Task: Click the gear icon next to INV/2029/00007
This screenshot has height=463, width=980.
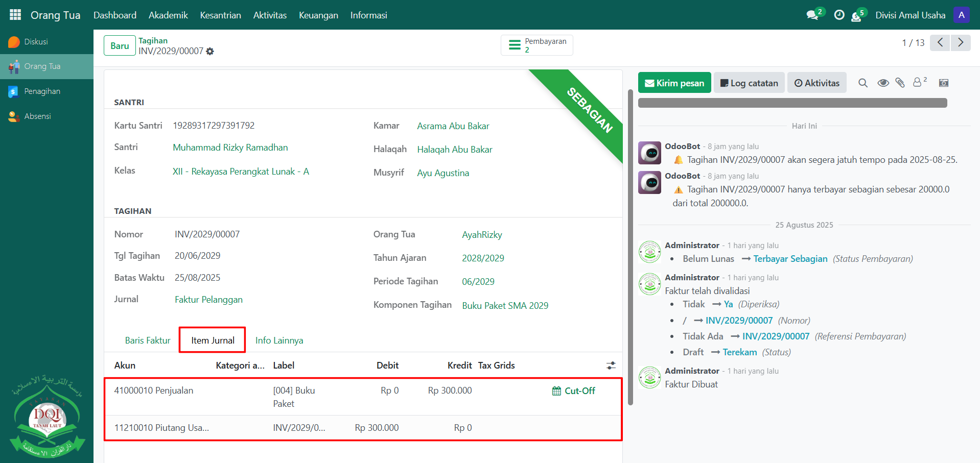Action: 210,52
